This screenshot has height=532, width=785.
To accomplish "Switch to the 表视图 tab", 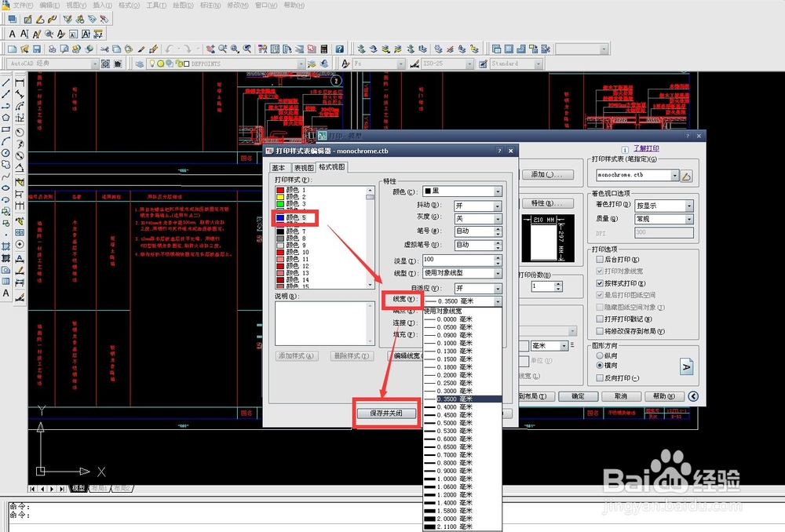I will [303, 168].
